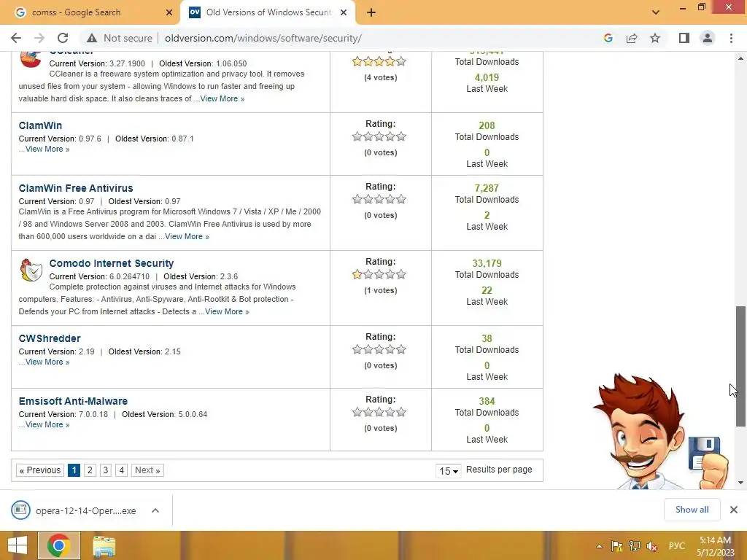The width and height of the screenshot is (747, 560).
Task: Go to the Previous results page
Action: [x=40, y=470]
